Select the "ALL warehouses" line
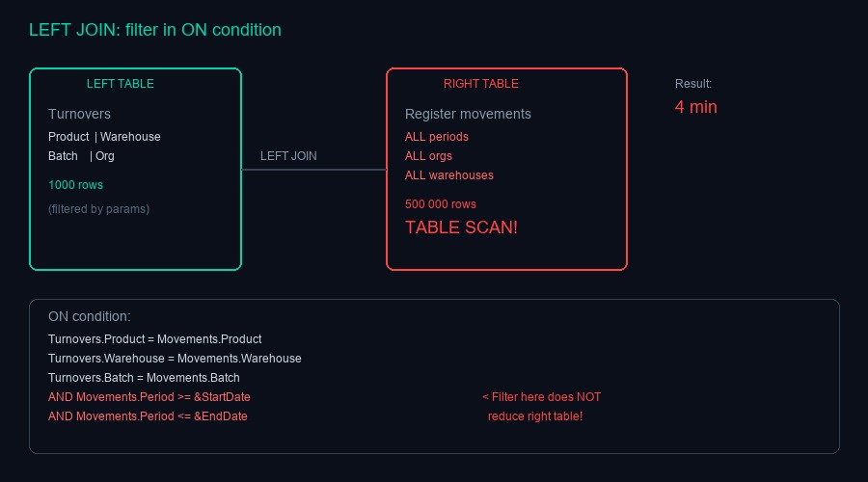 [449, 175]
